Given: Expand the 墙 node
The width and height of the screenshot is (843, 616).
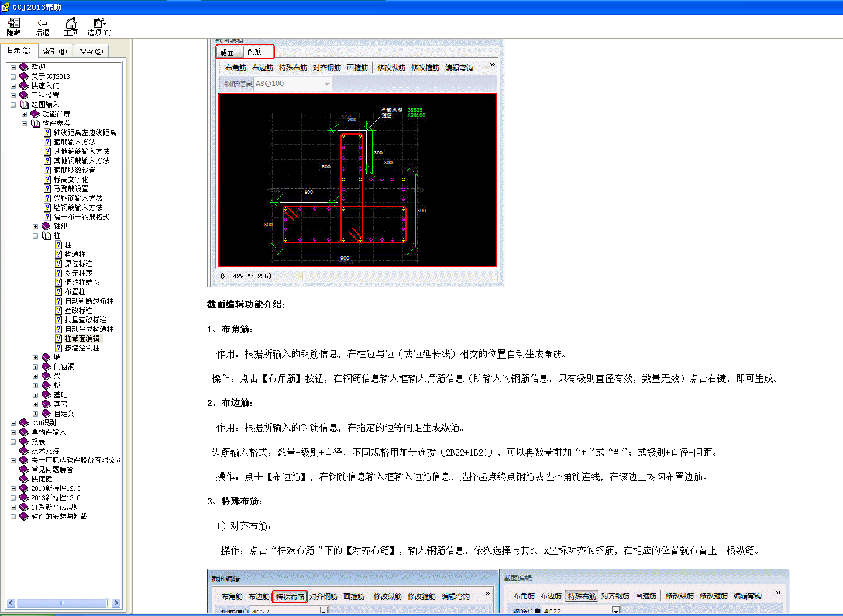Looking at the screenshot, I should click(x=35, y=357).
